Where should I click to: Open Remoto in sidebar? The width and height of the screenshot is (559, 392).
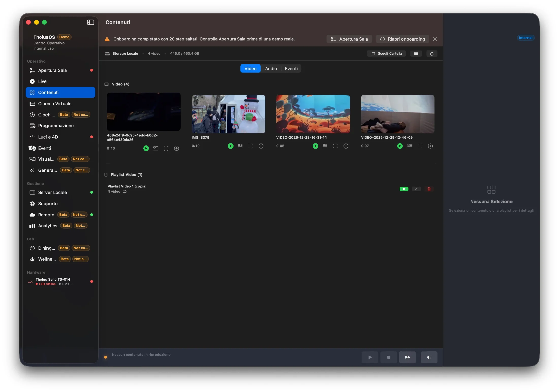point(60,215)
